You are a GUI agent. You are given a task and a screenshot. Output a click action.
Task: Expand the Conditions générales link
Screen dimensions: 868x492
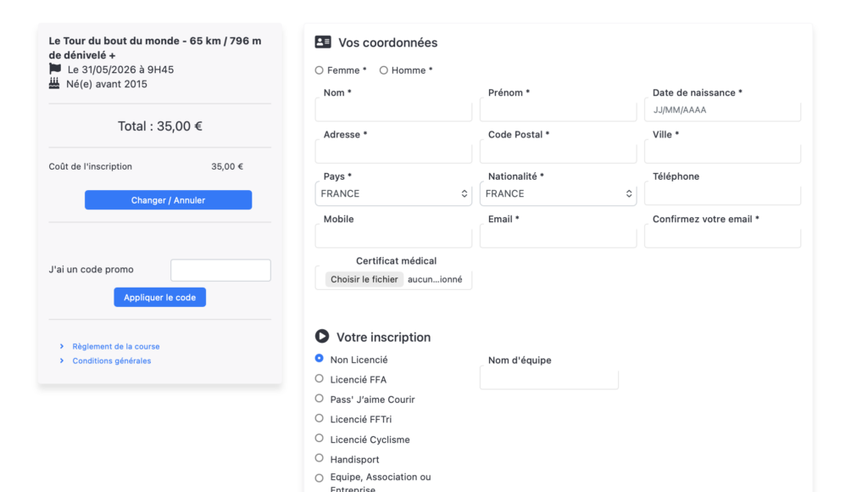point(111,361)
